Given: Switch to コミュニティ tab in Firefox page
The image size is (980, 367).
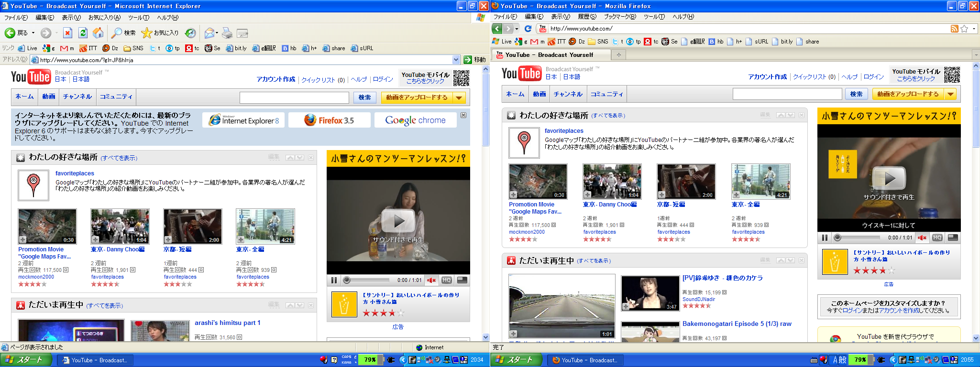Looking at the screenshot, I should pos(606,94).
